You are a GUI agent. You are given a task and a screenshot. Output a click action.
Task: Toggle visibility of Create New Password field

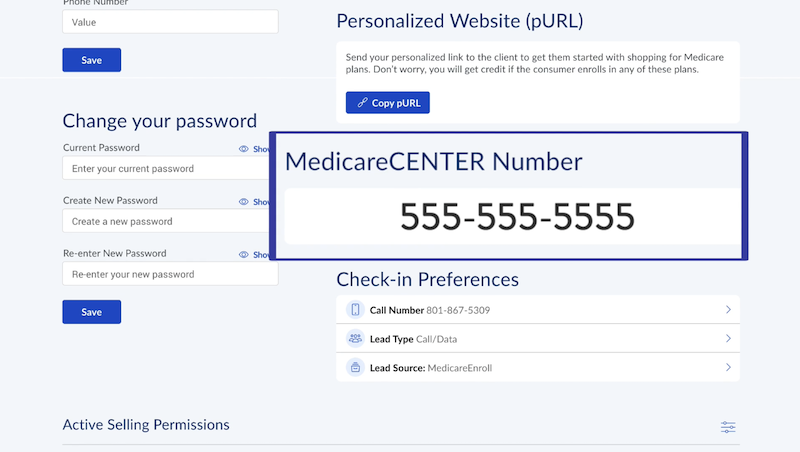(x=243, y=202)
